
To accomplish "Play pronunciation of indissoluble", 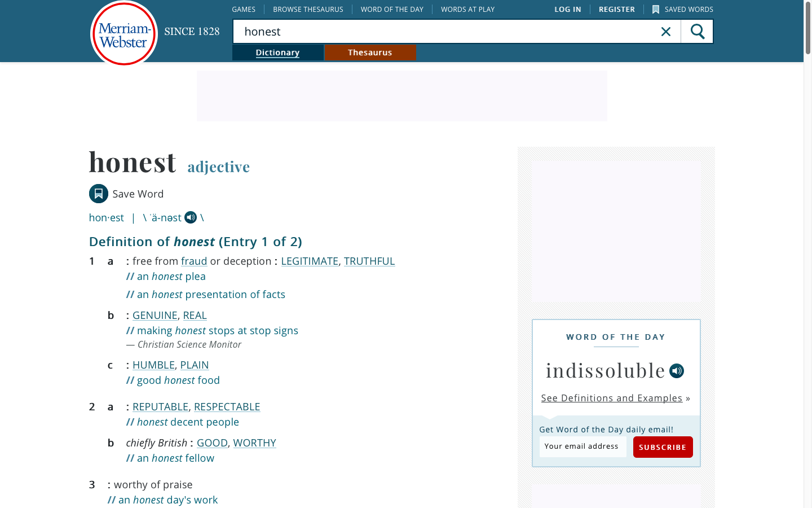I will coord(676,371).
